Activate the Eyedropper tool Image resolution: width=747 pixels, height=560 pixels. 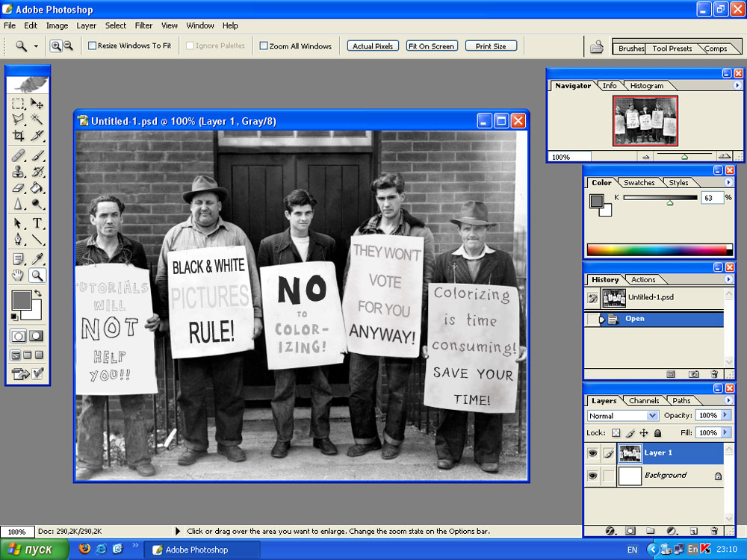coord(37,258)
